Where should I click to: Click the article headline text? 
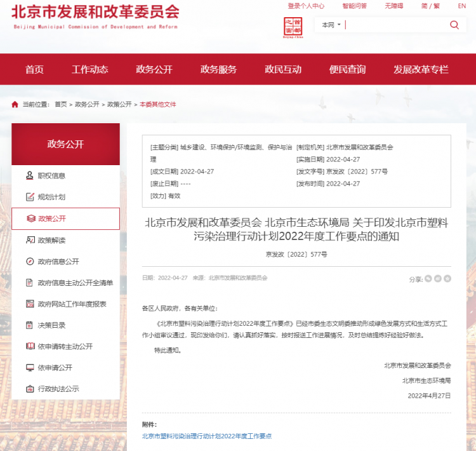[x=296, y=229]
